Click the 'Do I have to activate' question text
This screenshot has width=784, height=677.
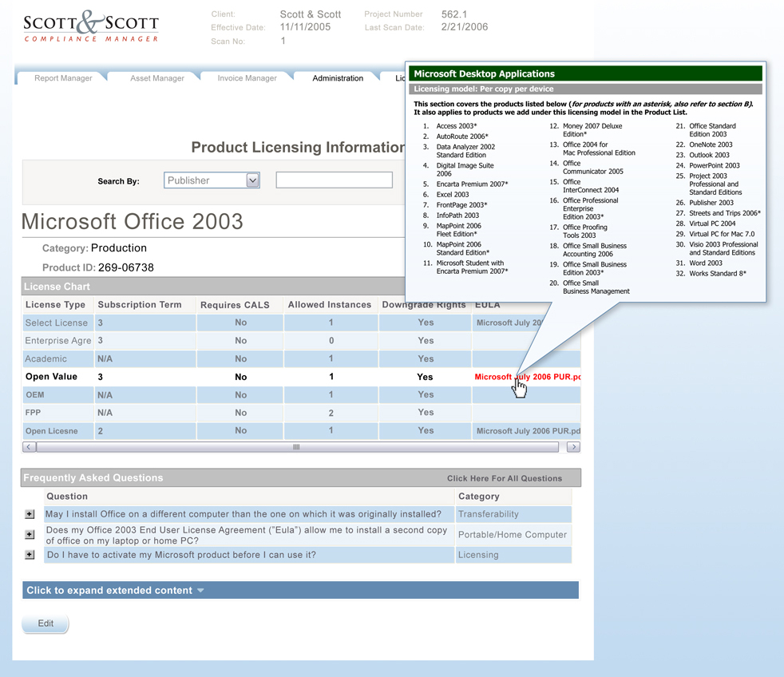[181, 555]
